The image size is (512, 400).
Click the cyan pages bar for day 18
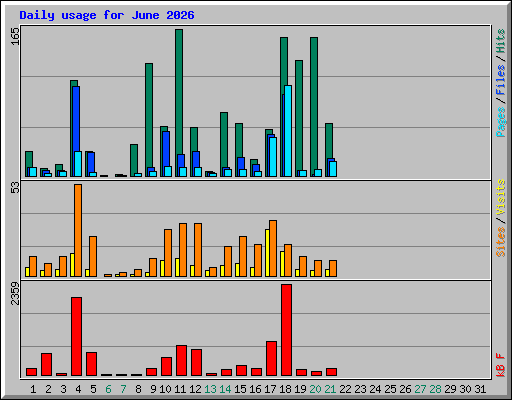click(288, 131)
